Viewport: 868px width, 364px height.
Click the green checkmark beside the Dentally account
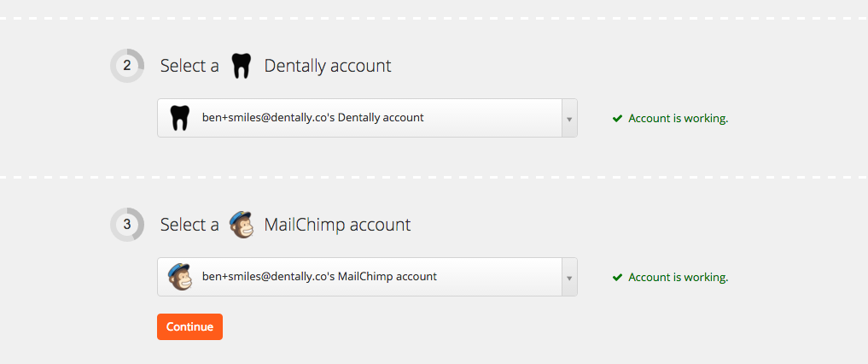click(617, 119)
